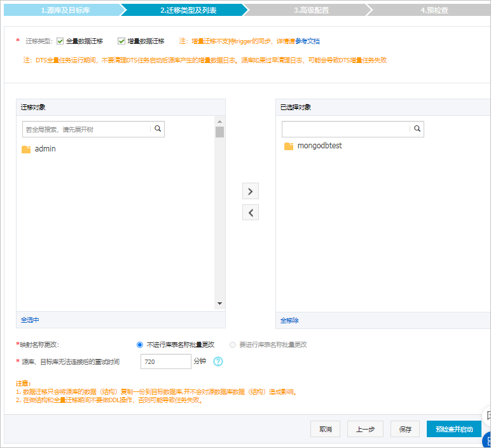
Task: Select step 4.预检查
Action: [434, 10]
